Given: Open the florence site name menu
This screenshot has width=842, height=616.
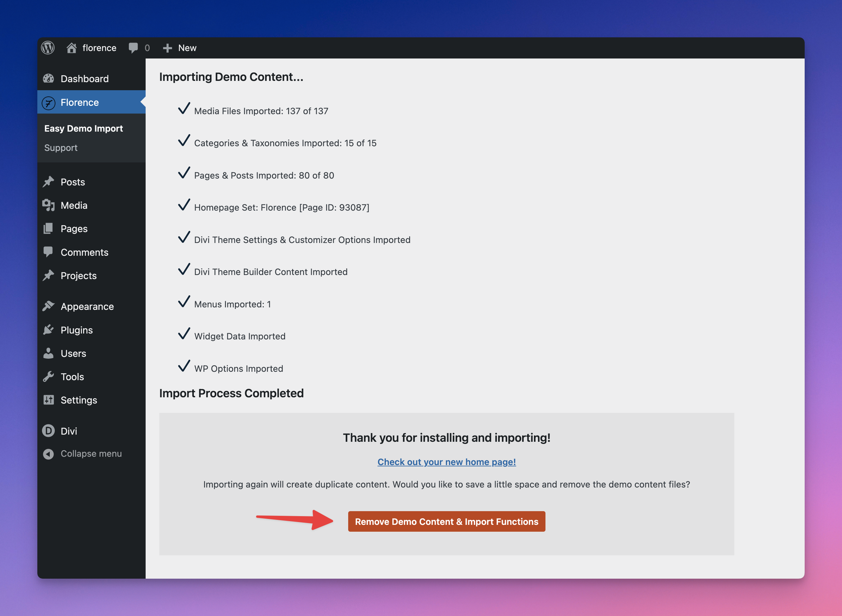Looking at the screenshot, I should coord(99,48).
